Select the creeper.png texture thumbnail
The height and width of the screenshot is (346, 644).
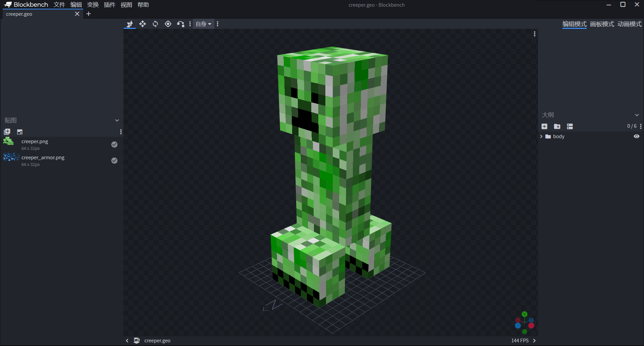pyautogui.click(x=8, y=141)
